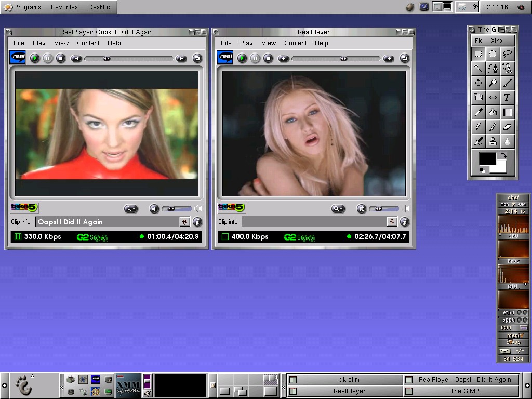The image size is (532, 399).
Task: Open GIMP File menu
Action: [x=478, y=41]
